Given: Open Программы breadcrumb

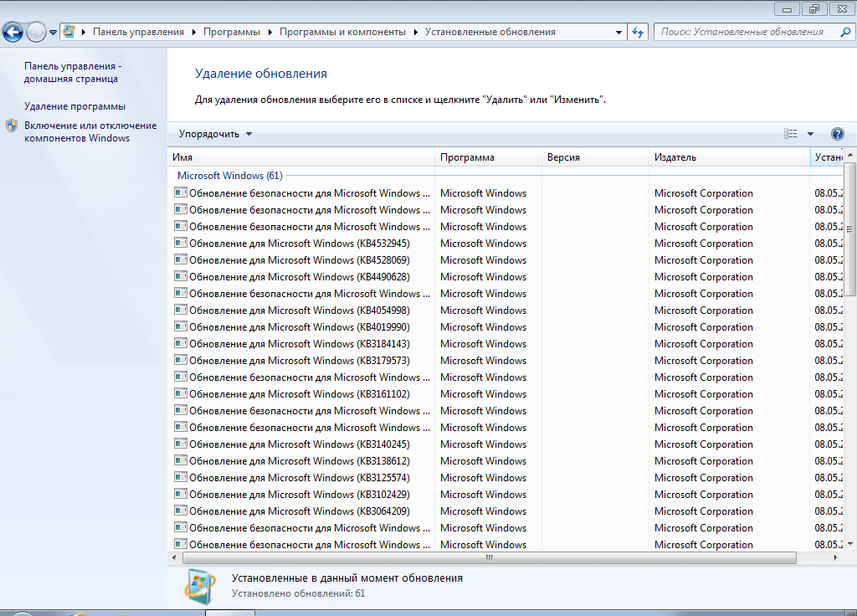Looking at the screenshot, I should coord(232,32).
